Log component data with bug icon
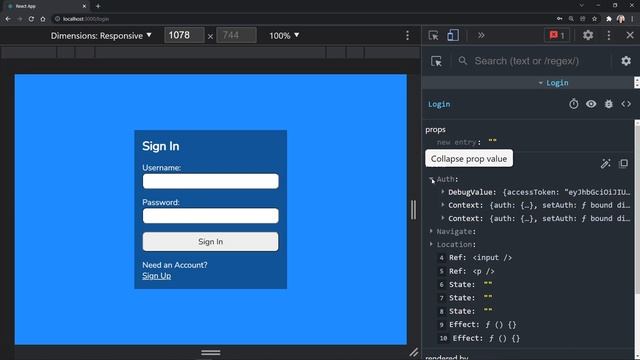This screenshot has width=640, height=360. [x=609, y=104]
